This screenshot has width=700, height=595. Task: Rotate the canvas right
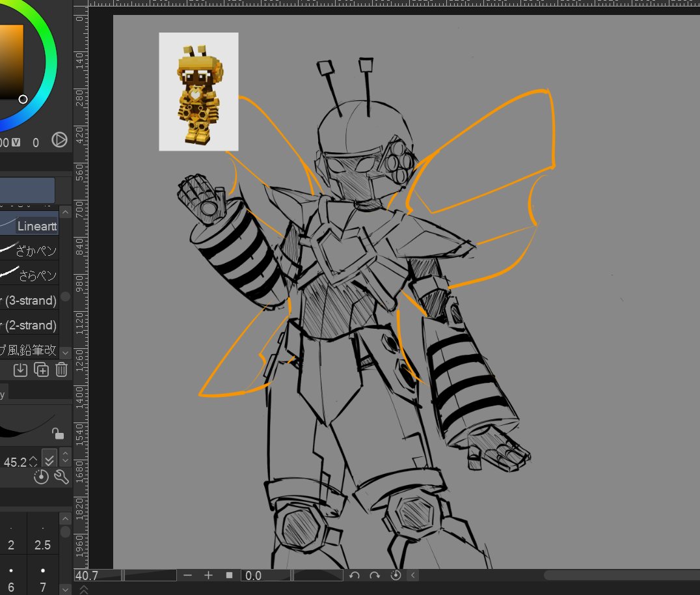coord(375,575)
